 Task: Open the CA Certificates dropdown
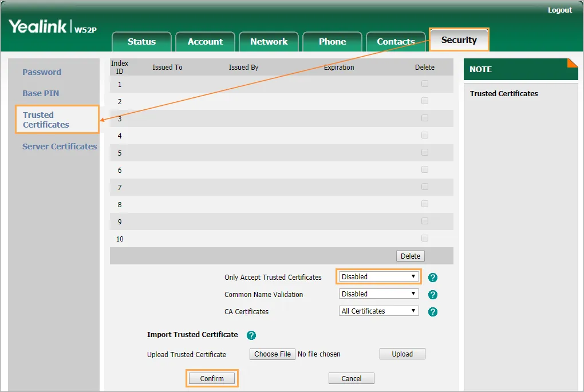378,311
